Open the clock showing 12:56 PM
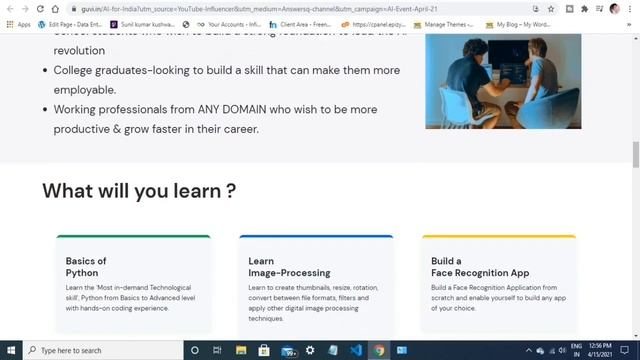Viewport: 640px width, 360px height. [600, 350]
